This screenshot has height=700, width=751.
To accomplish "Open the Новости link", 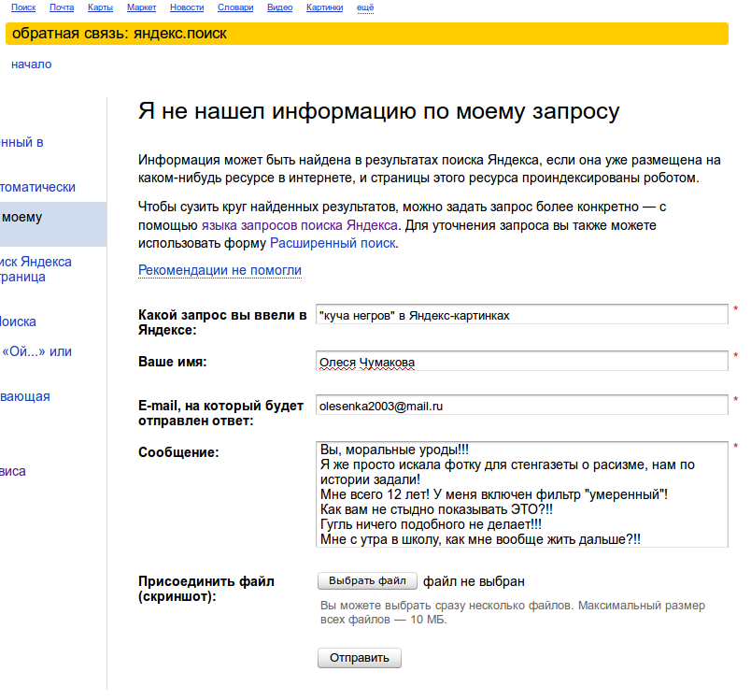I will pos(187,7).
